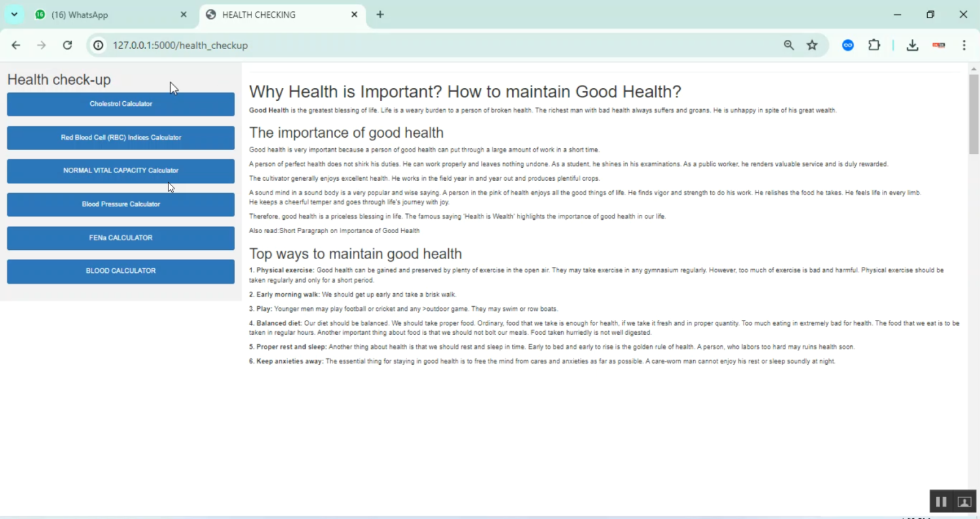Open the browser zoom magnifier icon

(789, 45)
